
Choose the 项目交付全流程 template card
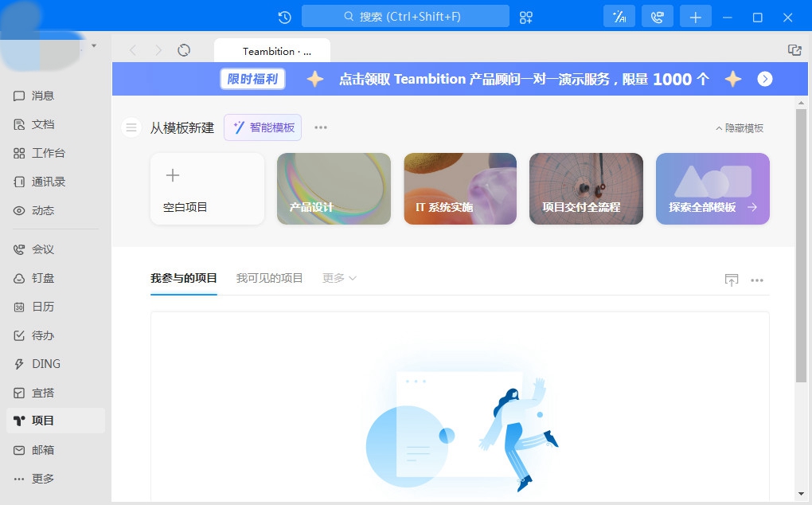586,189
